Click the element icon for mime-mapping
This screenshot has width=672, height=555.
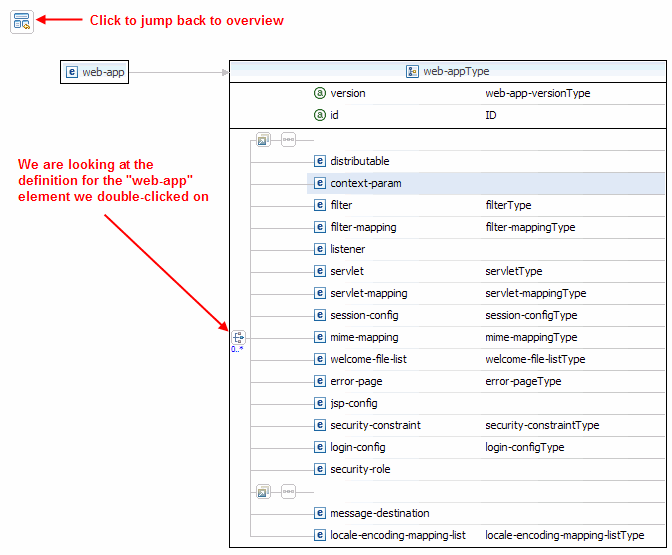[x=320, y=337]
